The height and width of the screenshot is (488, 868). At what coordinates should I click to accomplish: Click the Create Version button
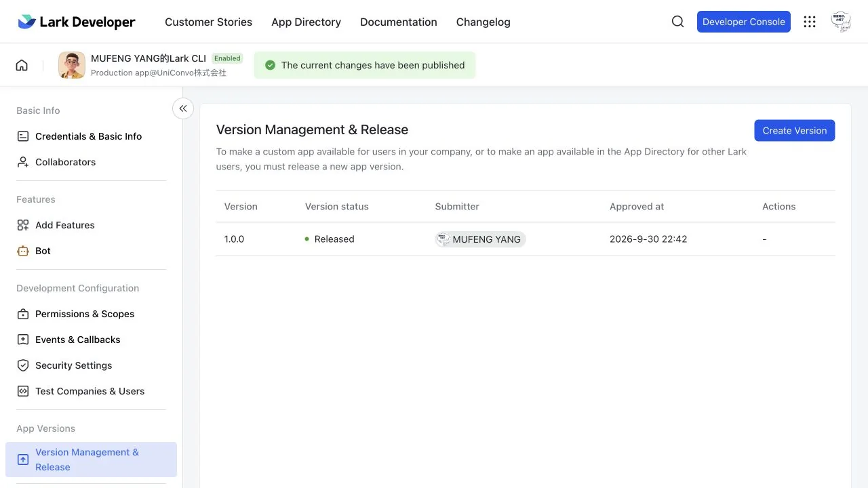pos(795,131)
